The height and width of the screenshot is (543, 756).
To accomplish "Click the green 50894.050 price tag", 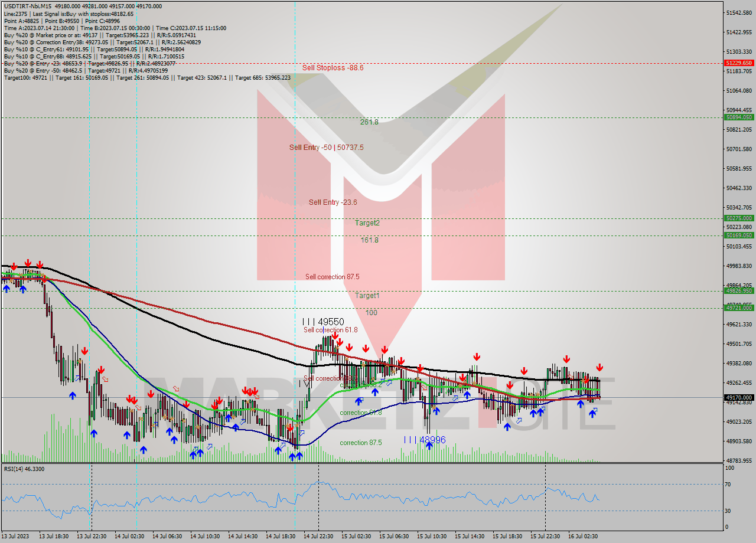I will point(739,117).
